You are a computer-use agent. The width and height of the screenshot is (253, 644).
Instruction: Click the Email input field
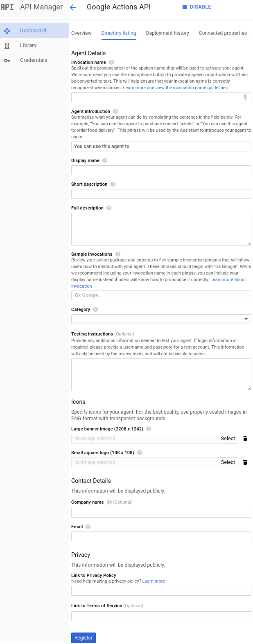point(161,536)
